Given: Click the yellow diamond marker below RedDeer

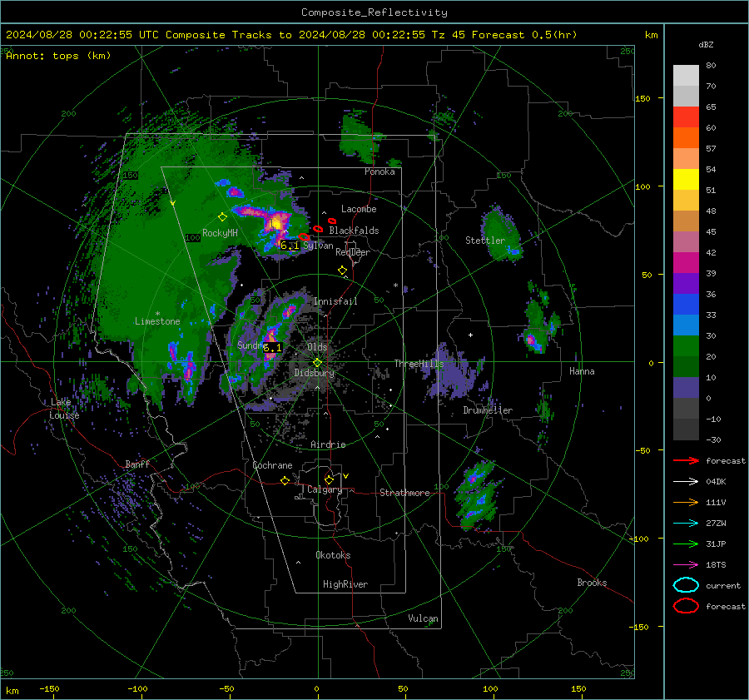Looking at the screenshot, I should click(x=342, y=271).
